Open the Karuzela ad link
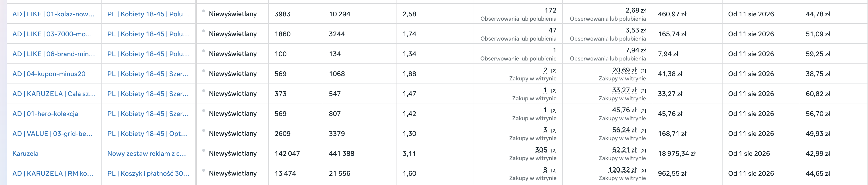This screenshot has height=185, width=868. [25, 153]
